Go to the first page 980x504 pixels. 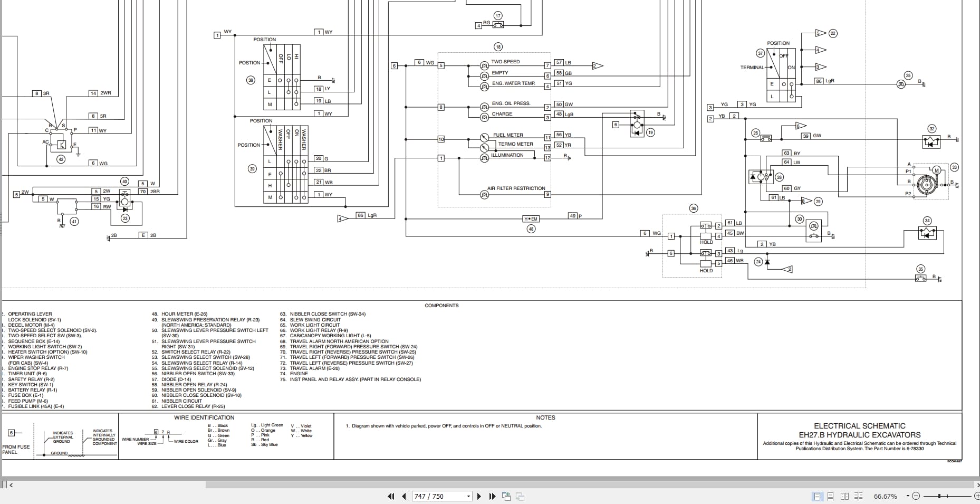391,496
